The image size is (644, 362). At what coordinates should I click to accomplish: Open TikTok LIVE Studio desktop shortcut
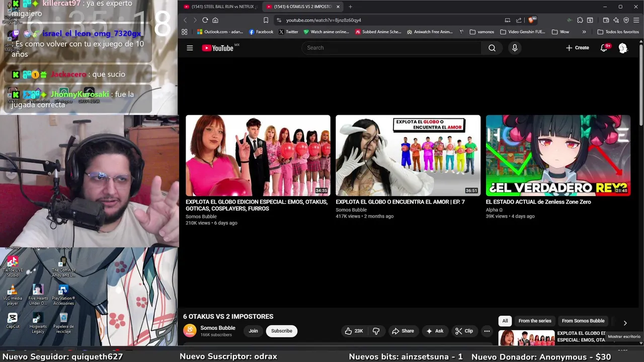tap(13, 266)
